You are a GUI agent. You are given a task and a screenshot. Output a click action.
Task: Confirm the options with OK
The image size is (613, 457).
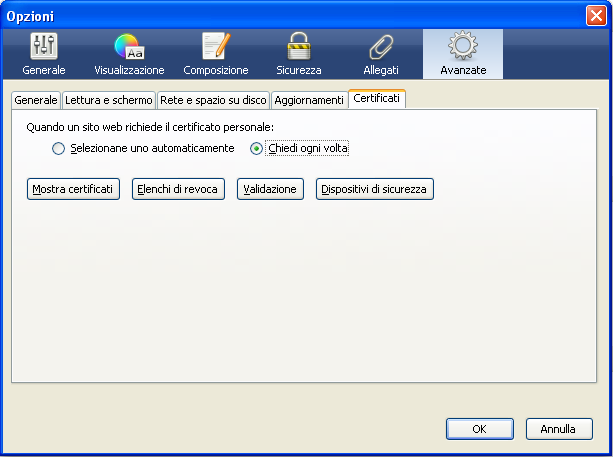point(479,428)
